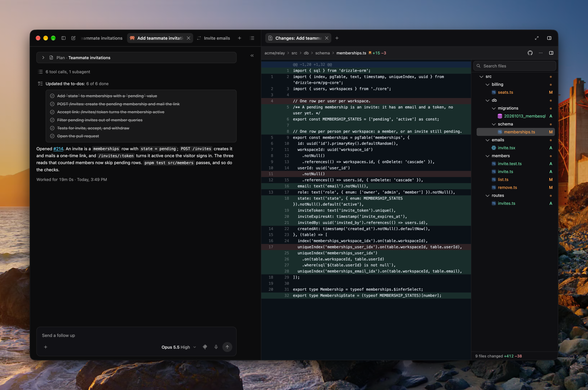Switch to 'Add teammate invitations' tab
The image size is (588, 390).
pyautogui.click(x=160, y=38)
